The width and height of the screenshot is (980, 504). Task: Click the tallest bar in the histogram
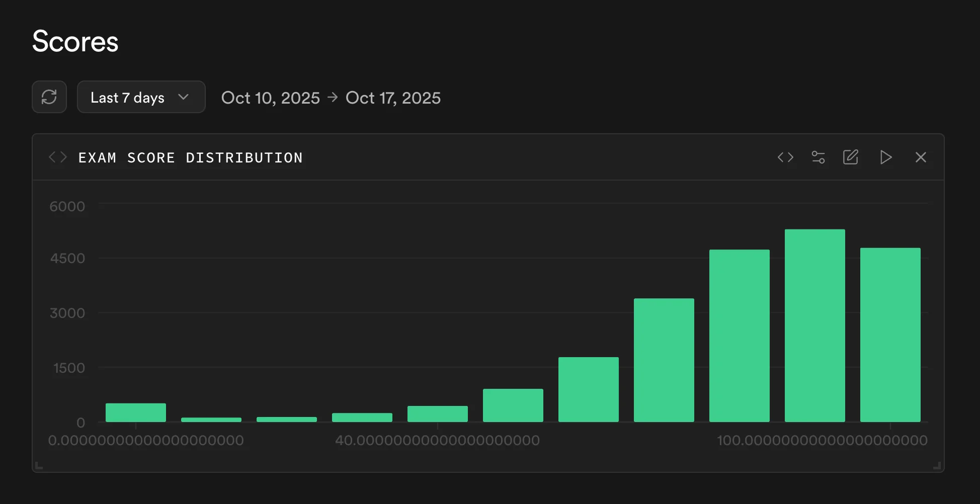click(x=814, y=325)
